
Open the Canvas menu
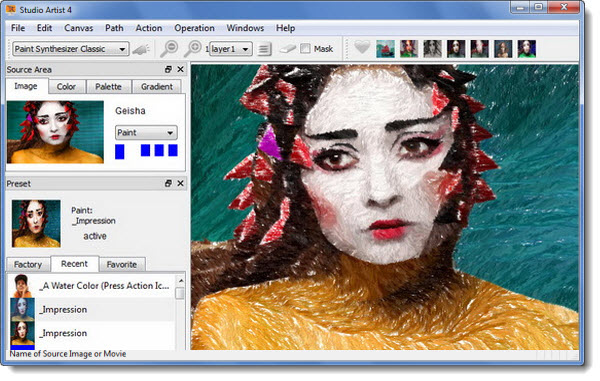click(x=78, y=28)
